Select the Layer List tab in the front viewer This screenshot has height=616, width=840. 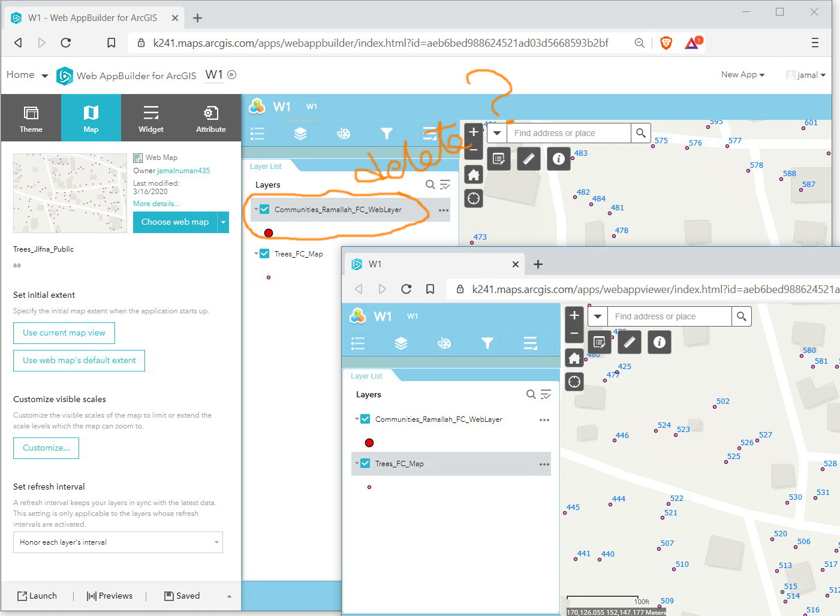point(366,376)
